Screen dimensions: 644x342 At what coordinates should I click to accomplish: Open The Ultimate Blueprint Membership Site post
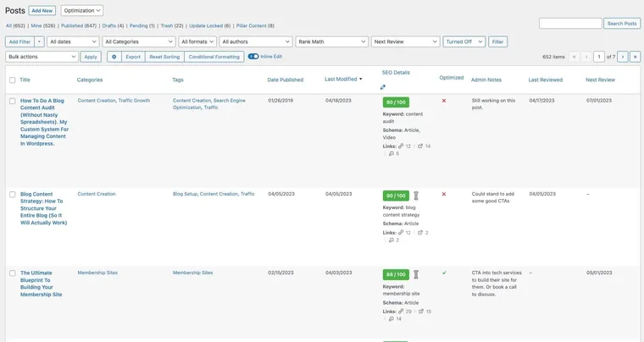coord(41,284)
